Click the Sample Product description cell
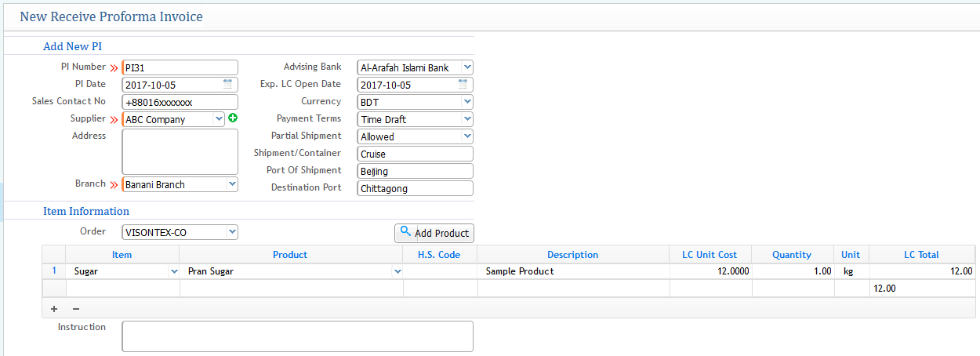Image resolution: width=980 pixels, height=356 pixels. 573,271
